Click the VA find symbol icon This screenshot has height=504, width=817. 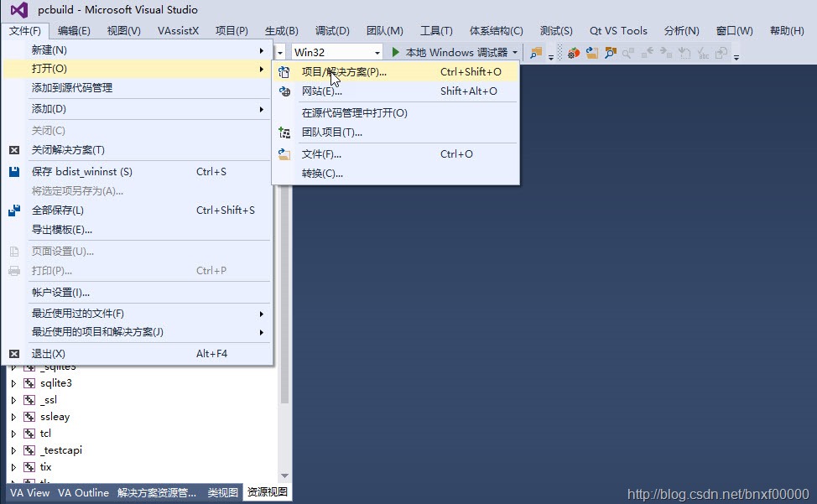coord(610,53)
